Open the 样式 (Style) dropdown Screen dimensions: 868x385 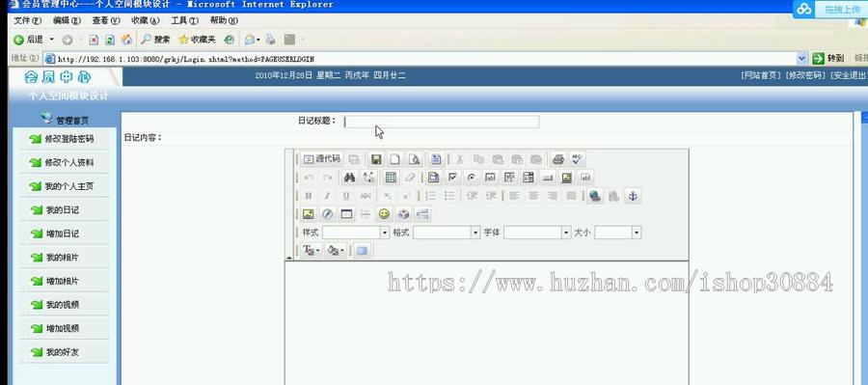(x=356, y=233)
